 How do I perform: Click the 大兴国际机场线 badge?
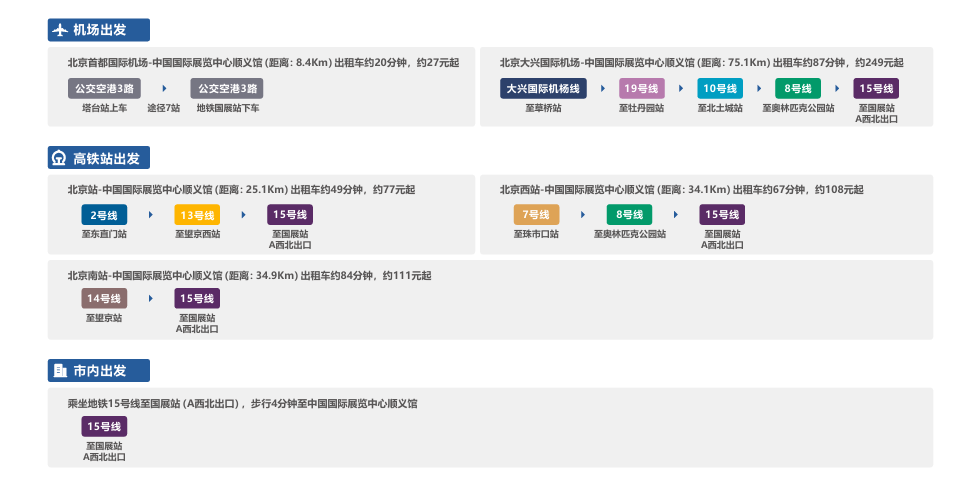click(x=543, y=89)
